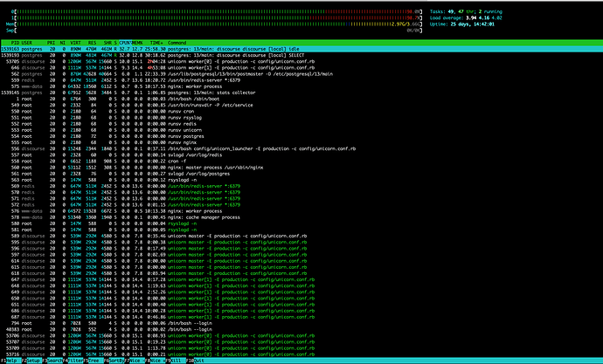Screen dimensions: 603x364
Task: Sort by the PID column header
Action: (16, 43)
